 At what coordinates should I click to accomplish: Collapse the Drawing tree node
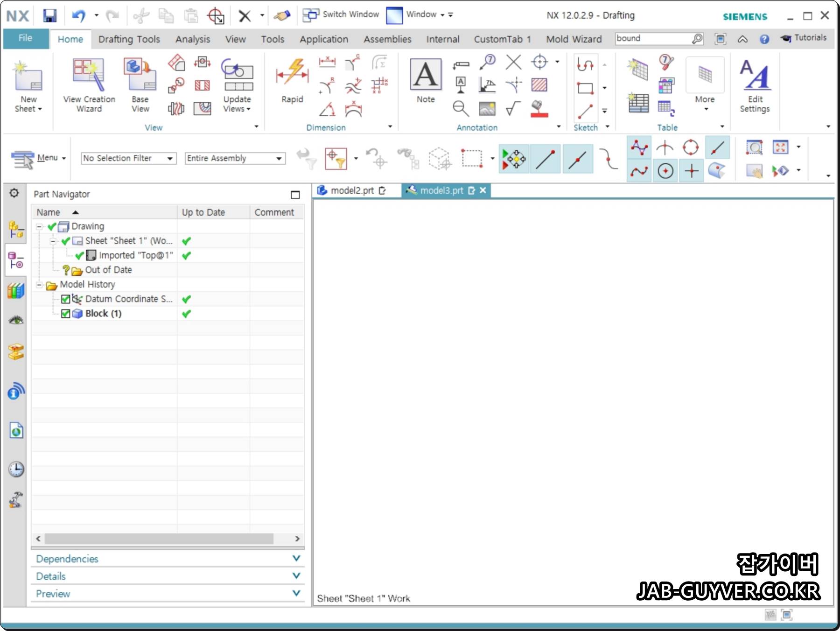40,227
